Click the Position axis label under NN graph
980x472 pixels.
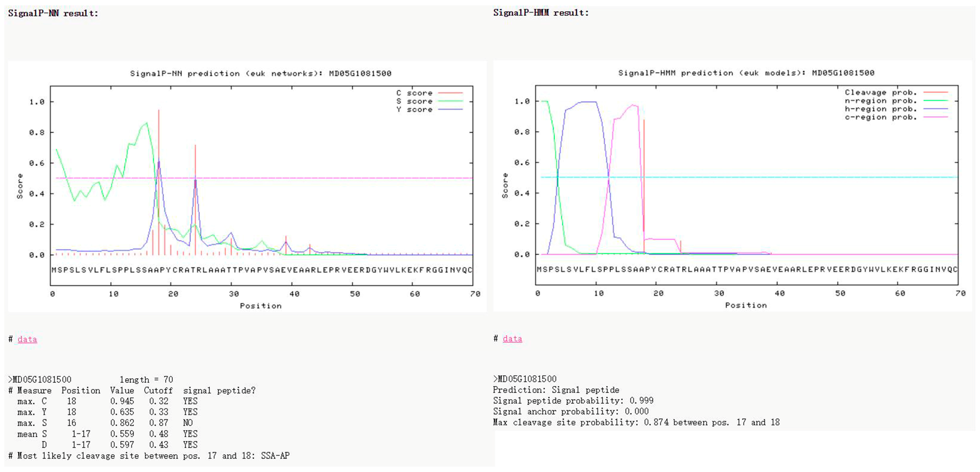click(261, 306)
